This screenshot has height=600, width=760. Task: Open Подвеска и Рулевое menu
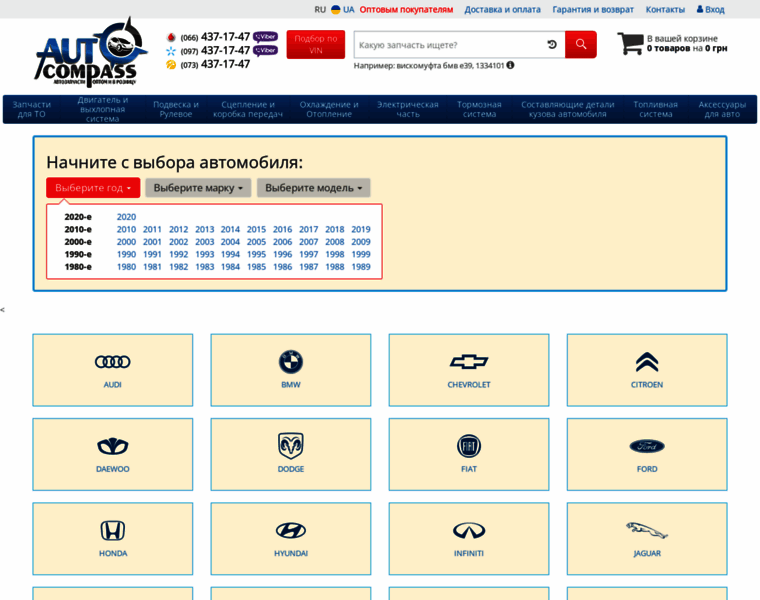tap(176, 109)
